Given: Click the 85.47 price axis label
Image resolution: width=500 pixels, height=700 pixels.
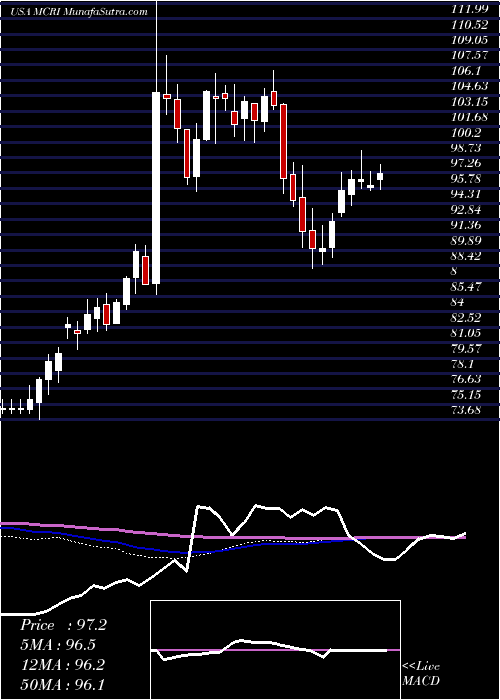Looking at the screenshot, I should click(467, 287).
